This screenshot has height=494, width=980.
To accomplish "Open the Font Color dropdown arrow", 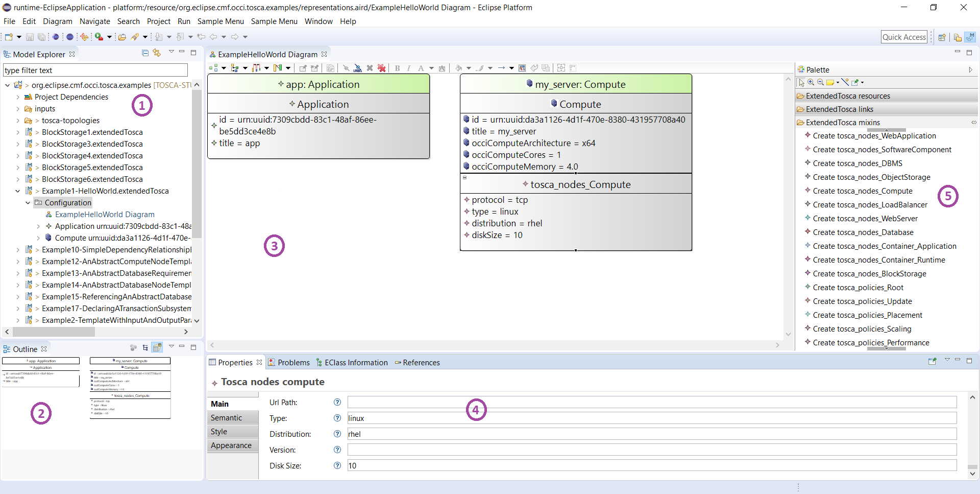I will pos(431,68).
